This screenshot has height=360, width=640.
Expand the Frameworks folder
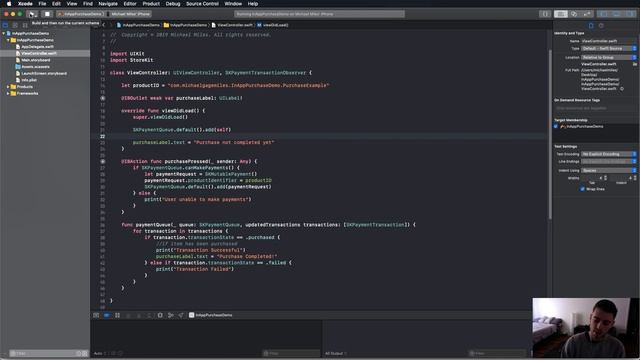8,93
